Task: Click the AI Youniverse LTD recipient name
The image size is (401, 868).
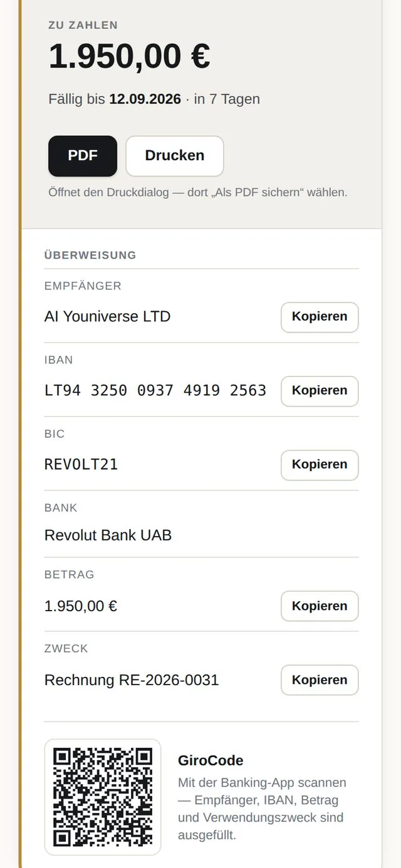Action: [107, 317]
